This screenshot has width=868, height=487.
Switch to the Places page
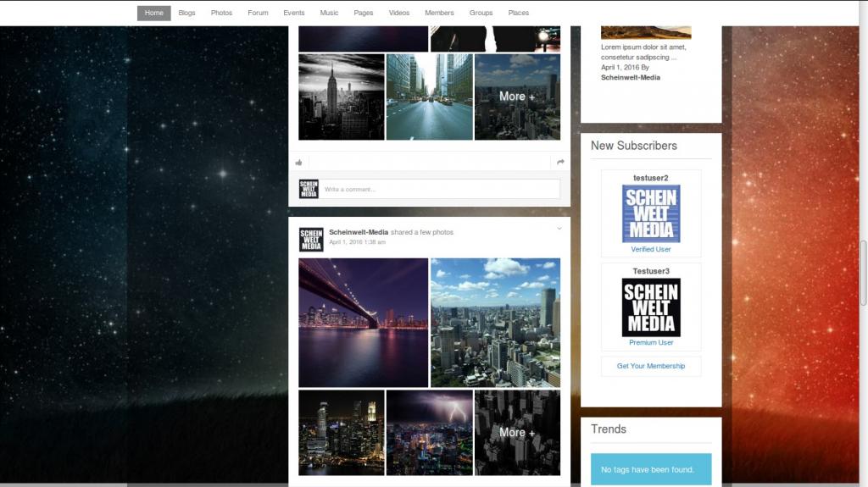tap(519, 13)
